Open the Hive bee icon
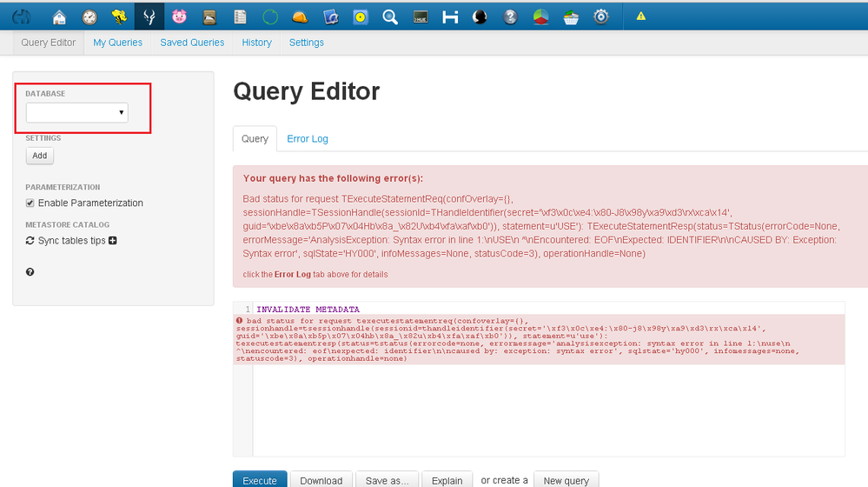Viewport: 868px width, 487px height. point(119,17)
